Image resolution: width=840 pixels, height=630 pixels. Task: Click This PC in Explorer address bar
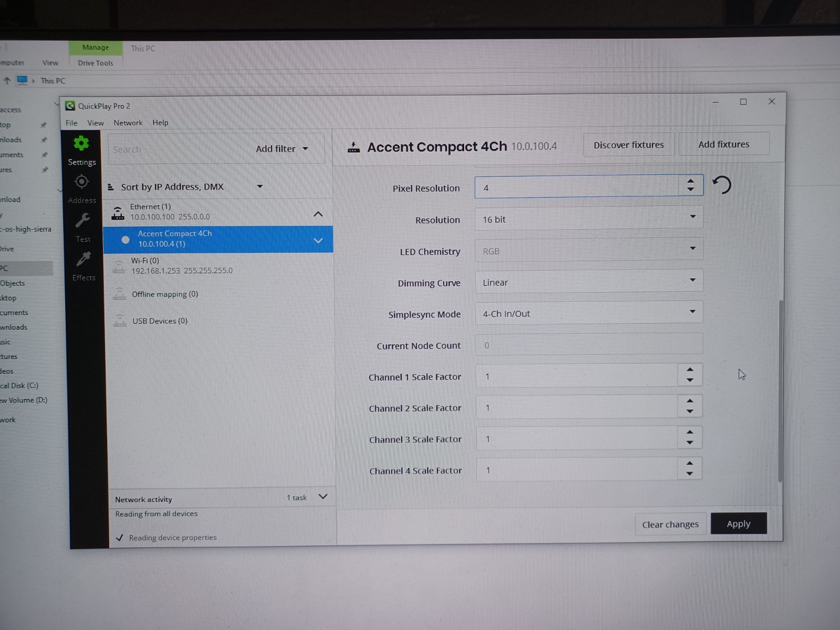tap(53, 81)
